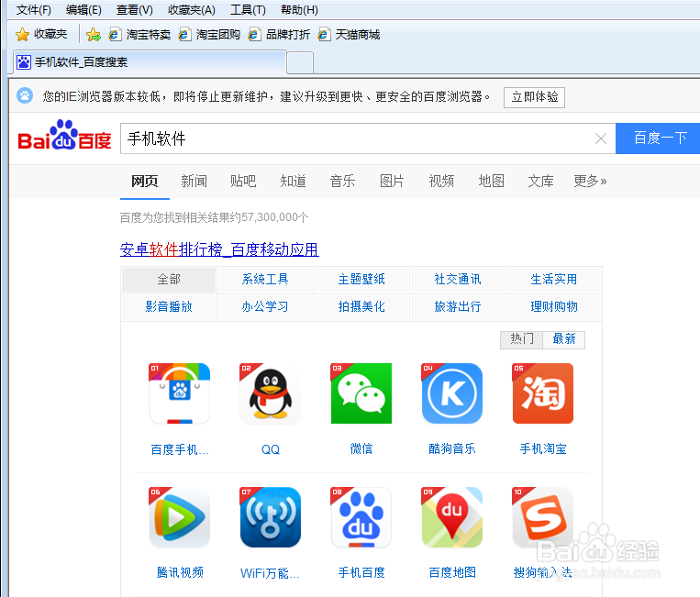Open the 编辑(E) menu
The height and width of the screenshot is (597, 700).
tap(83, 10)
